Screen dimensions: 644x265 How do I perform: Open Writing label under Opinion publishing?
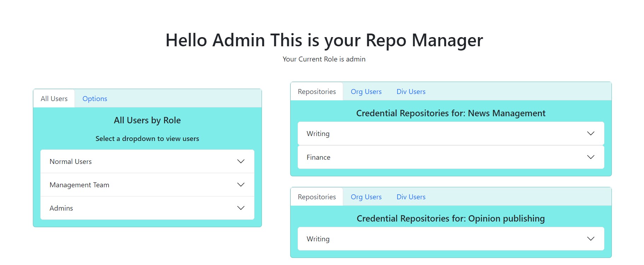[x=318, y=239]
